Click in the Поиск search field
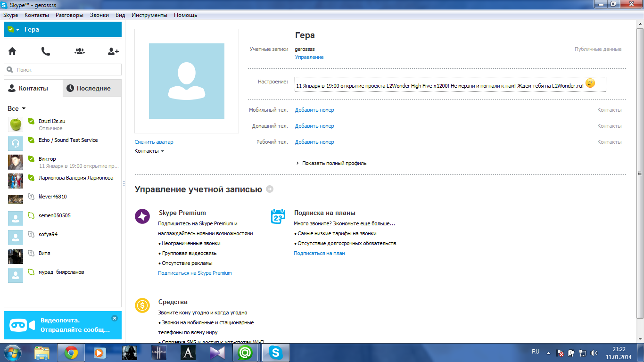Image resolution: width=644 pixels, height=362 pixels. (63, 69)
